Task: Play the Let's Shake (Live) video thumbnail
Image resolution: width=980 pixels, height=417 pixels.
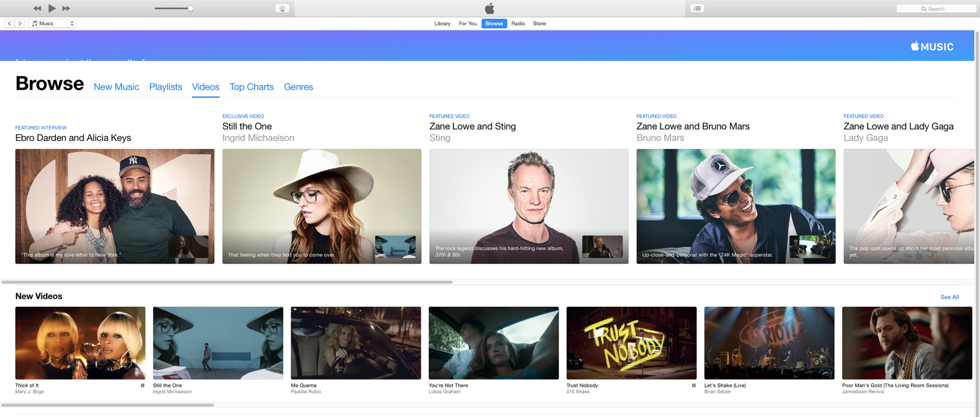Action: [x=769, y=343]
